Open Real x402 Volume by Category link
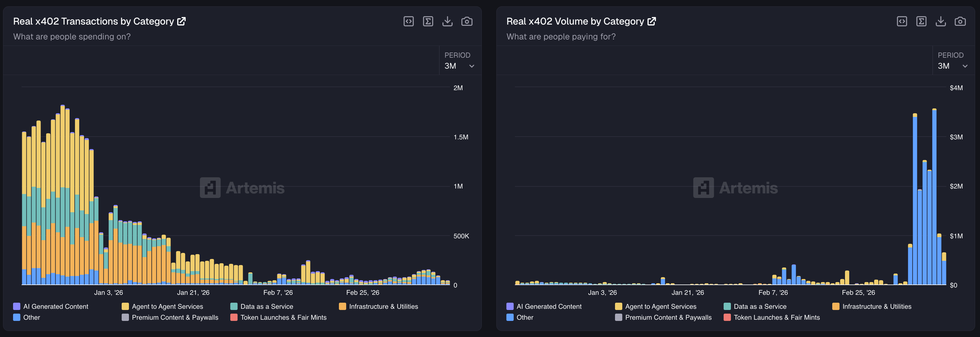980x337 pixels. coord(652,21)
